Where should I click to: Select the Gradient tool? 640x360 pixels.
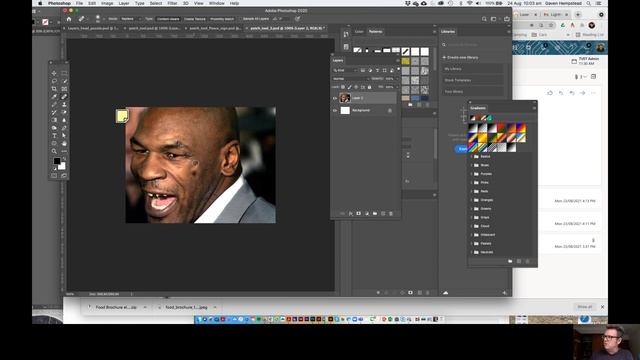(54, 120)
